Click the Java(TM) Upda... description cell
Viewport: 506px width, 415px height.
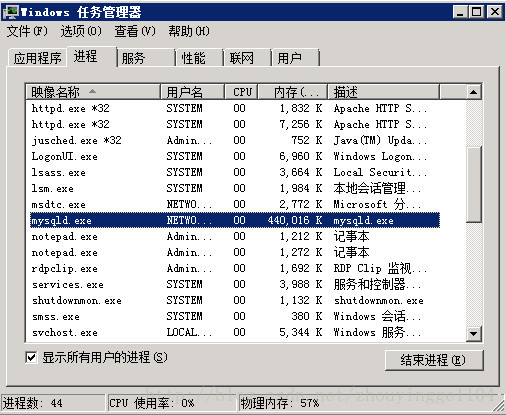pyautogui.click(x=380, y=140)
